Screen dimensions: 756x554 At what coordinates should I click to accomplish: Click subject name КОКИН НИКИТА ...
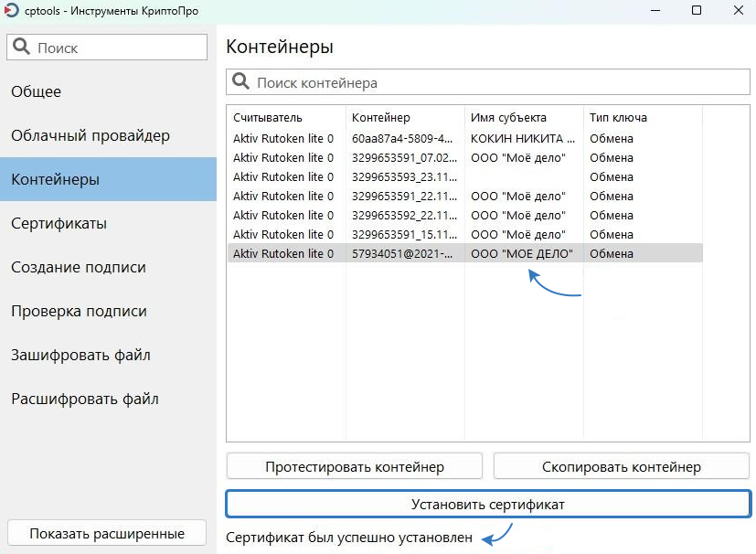[523, 138]
